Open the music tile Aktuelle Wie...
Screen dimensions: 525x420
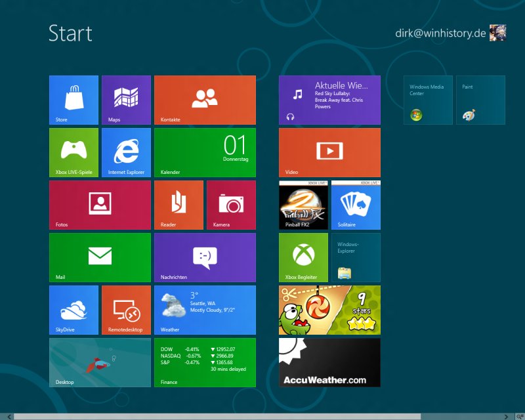coord(329,100)
